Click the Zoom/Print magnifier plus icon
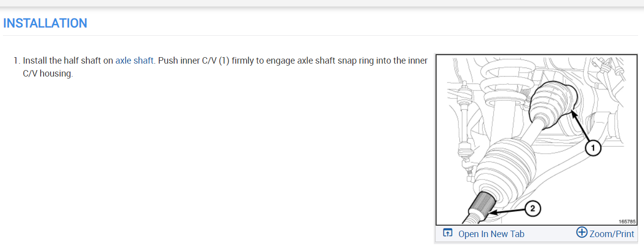The image size is (644, 252). 581,233
